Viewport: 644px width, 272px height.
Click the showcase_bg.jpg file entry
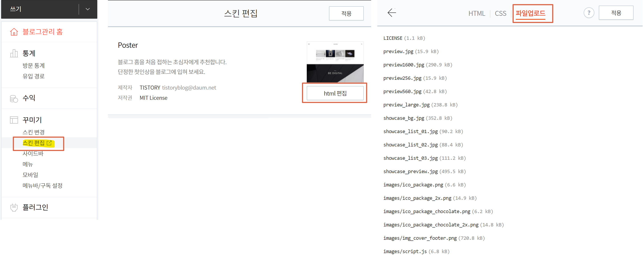[404, 118]
